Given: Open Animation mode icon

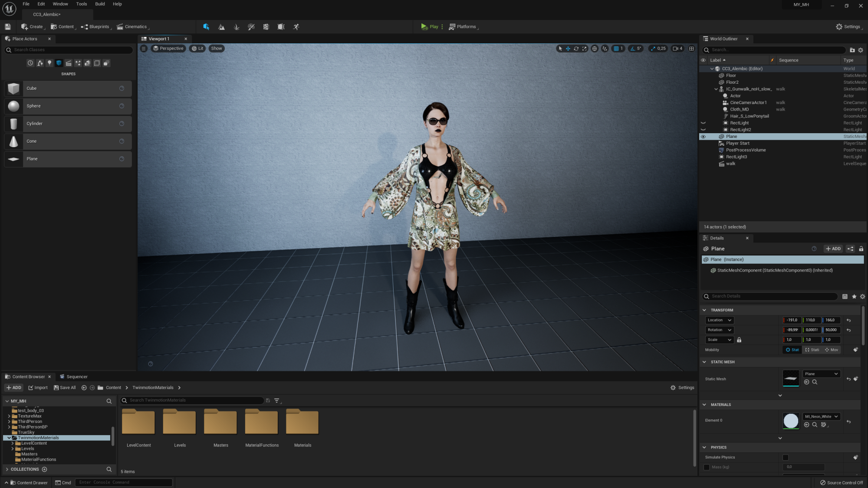Looking at the screenshot, I should 296,27.
